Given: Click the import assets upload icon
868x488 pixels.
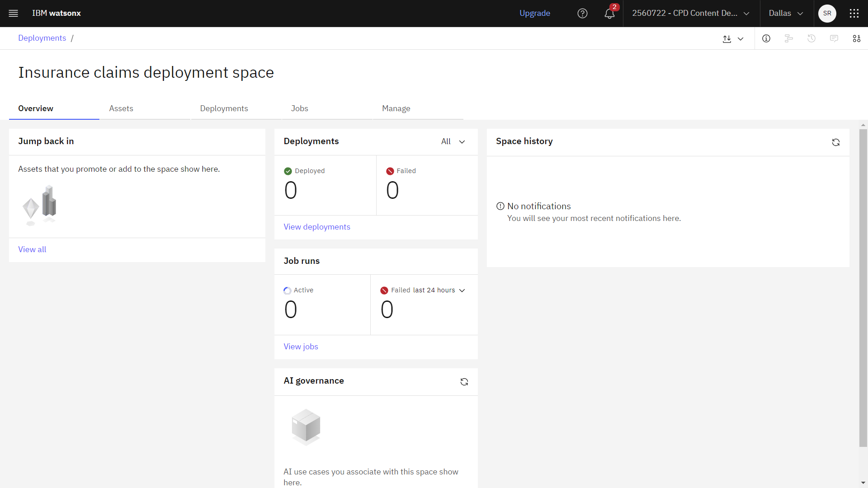Looking at the screenshot, I should coord(727,39).
